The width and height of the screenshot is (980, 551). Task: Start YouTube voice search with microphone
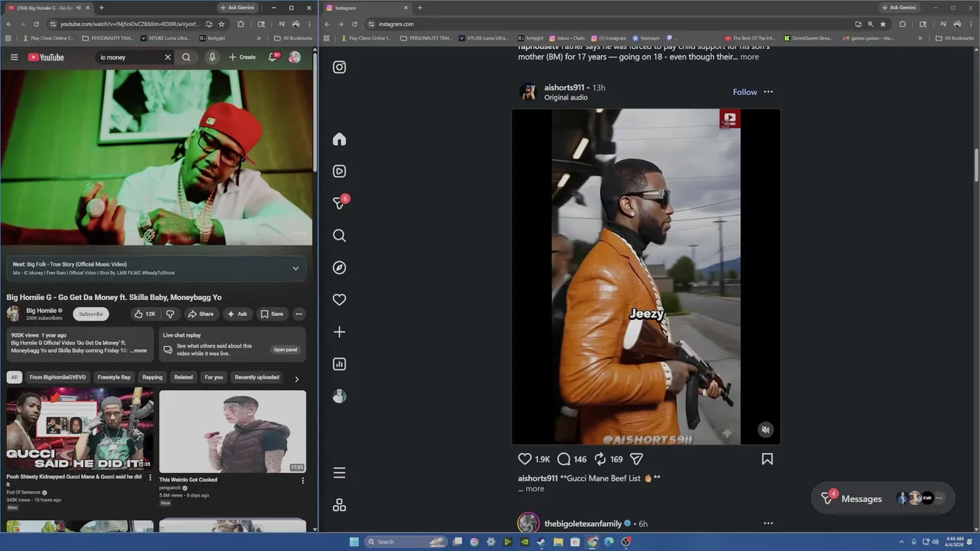(x=212, y=57)
